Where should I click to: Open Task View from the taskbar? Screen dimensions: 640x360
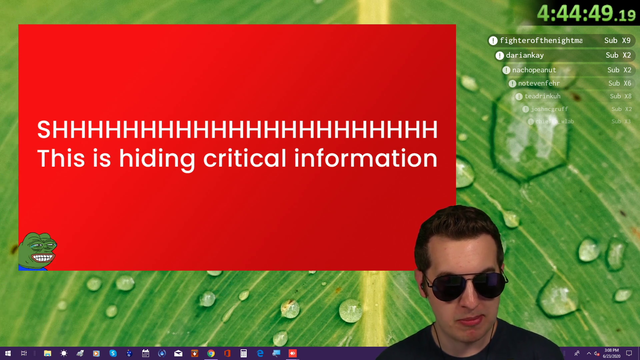24,353
